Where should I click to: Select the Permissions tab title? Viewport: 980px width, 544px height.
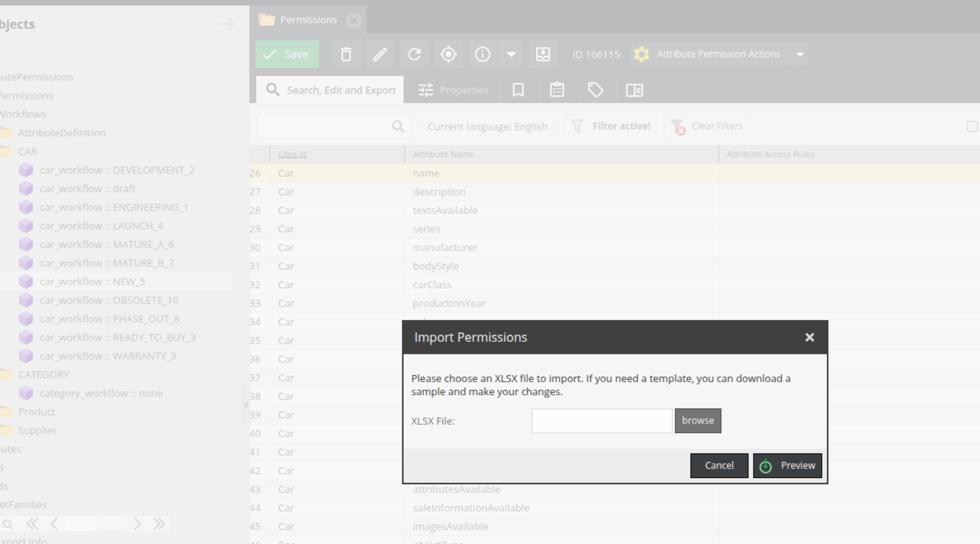click(308, 20)
